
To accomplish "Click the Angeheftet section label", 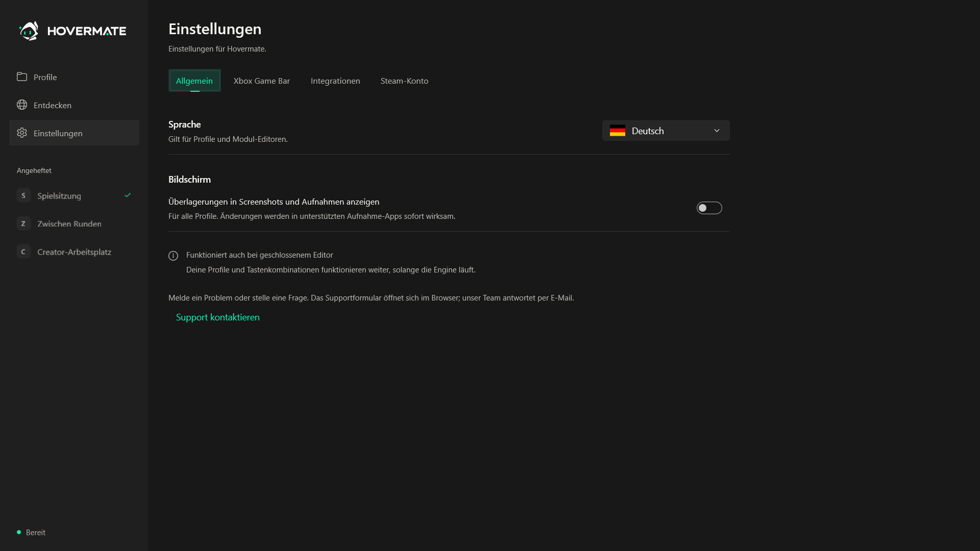I will point(34,170).
